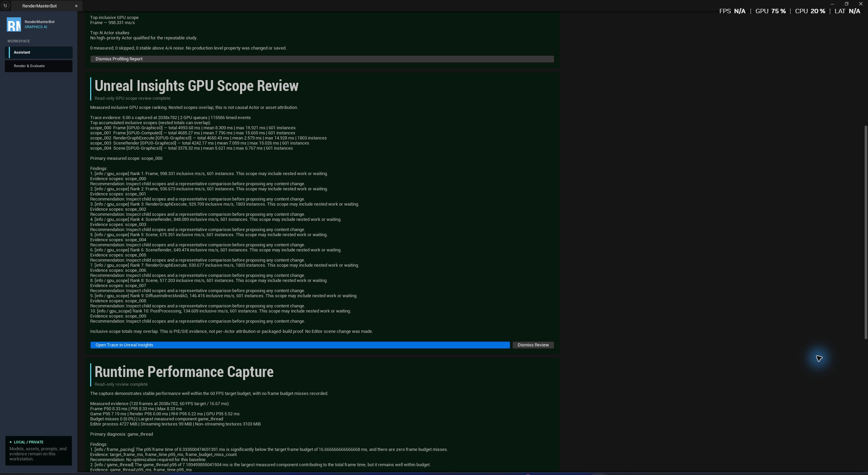Click the FPS N/A indicator
Screen dimensions: 868x475
click(732, 11)
